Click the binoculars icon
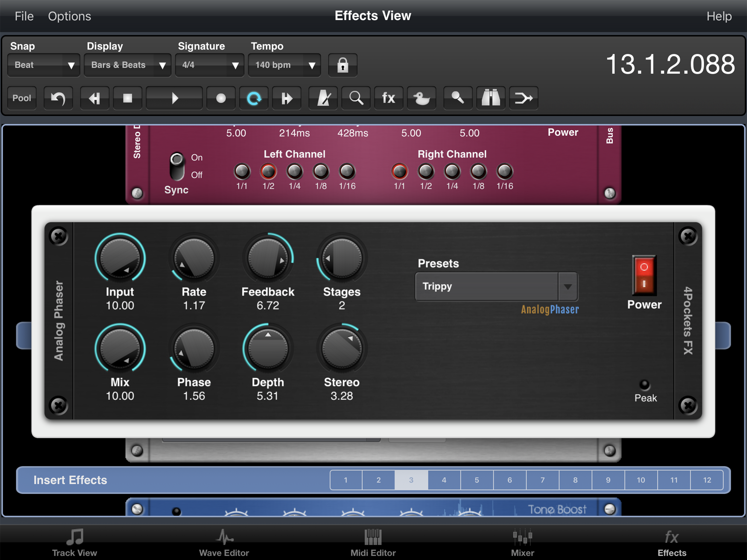 (490, 98)
